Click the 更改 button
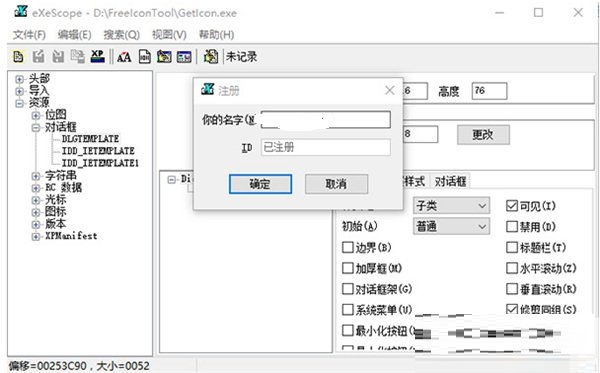Screen dimensions: 600x373 coord(483,135)
